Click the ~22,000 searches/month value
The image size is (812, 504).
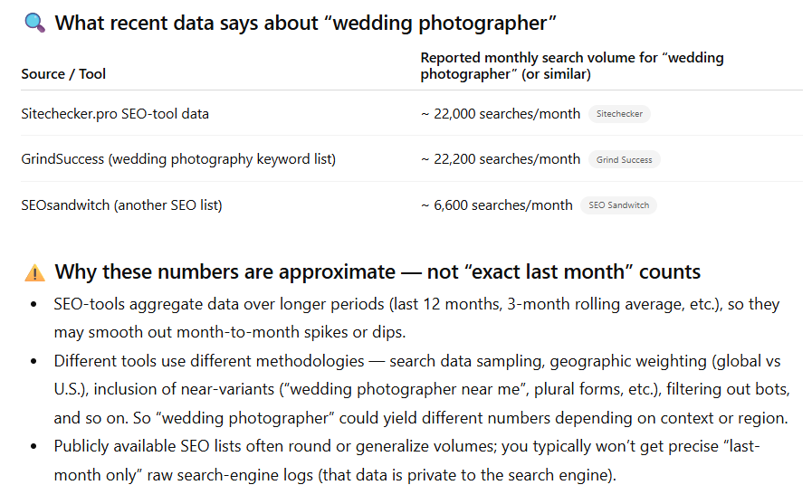(501, 114)
